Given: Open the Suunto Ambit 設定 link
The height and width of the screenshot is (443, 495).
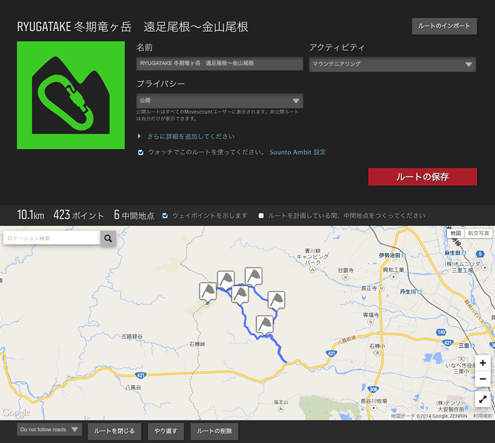Looking at the screenshot, I should point(298,152).
